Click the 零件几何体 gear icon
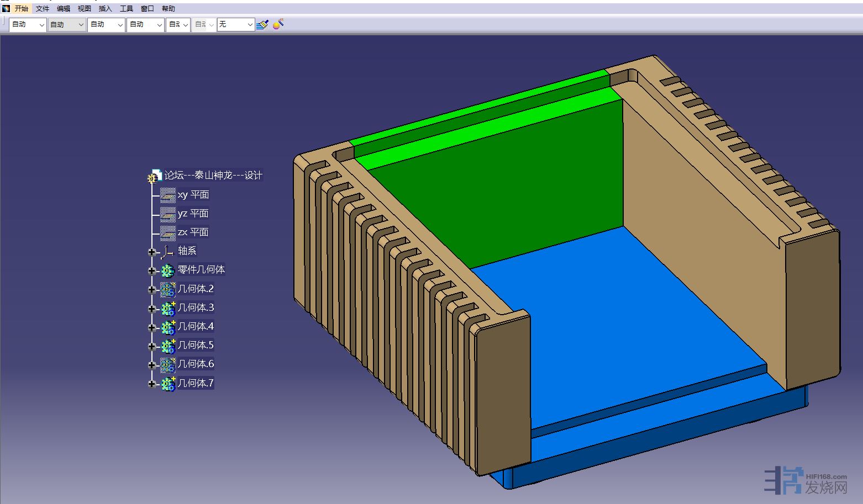 (x=167, y=270)
